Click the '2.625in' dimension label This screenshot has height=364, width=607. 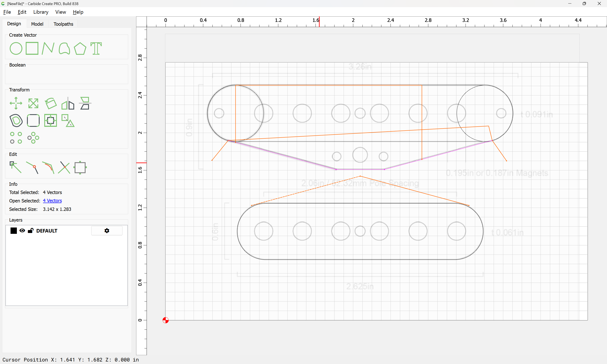[360, 286]
